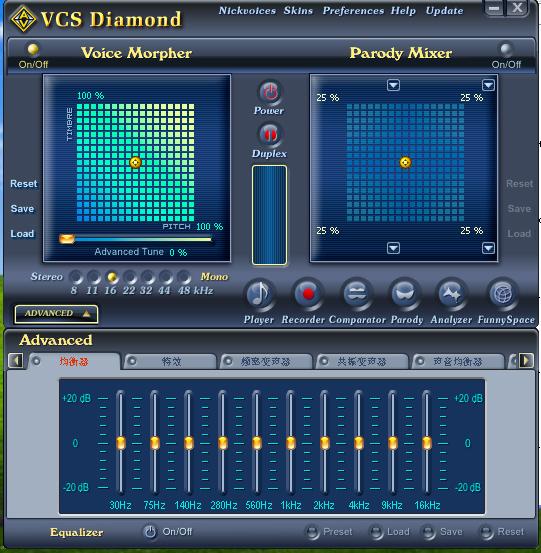Click the 4kHz equalizer slider
Screen dimensions: 541x553
click(x=359, y=443)
